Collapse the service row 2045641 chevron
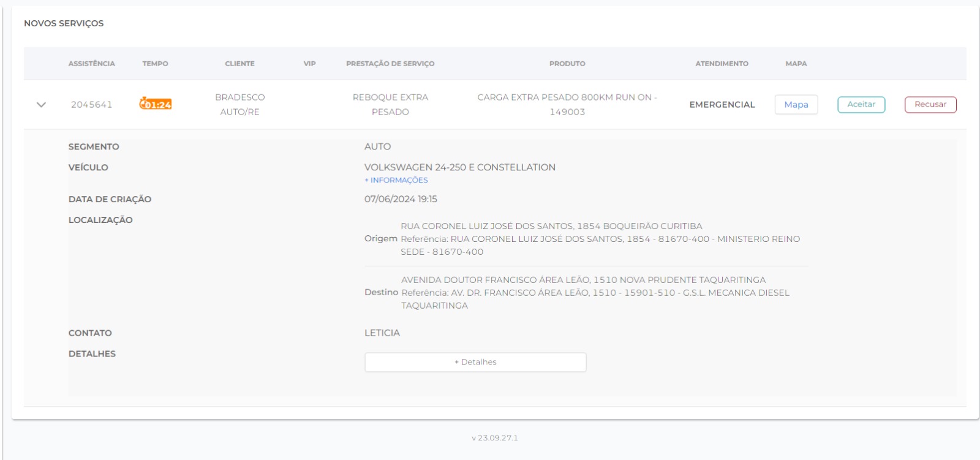This screenshot has height=460, width=980. (41, 105)
